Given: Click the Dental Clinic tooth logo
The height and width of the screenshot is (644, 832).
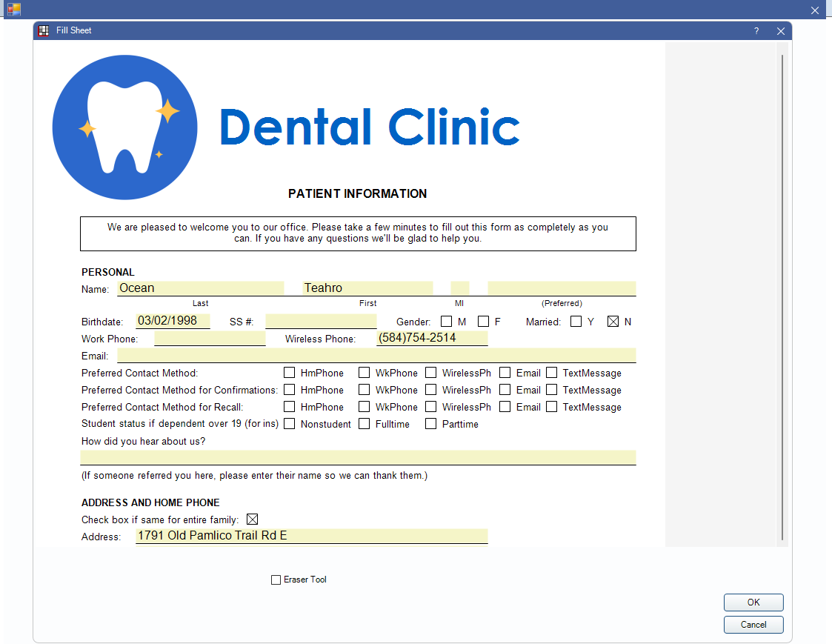Looking at the screenshot, I should (124, 126).
